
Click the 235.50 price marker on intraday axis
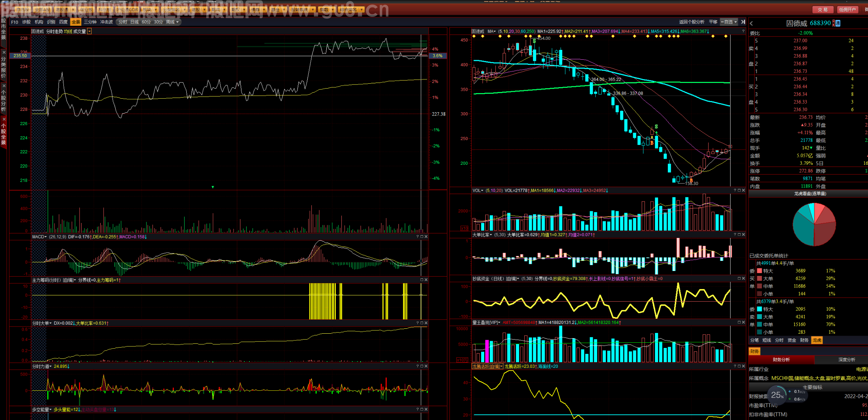pyautogui.click(x=20, y=56)
